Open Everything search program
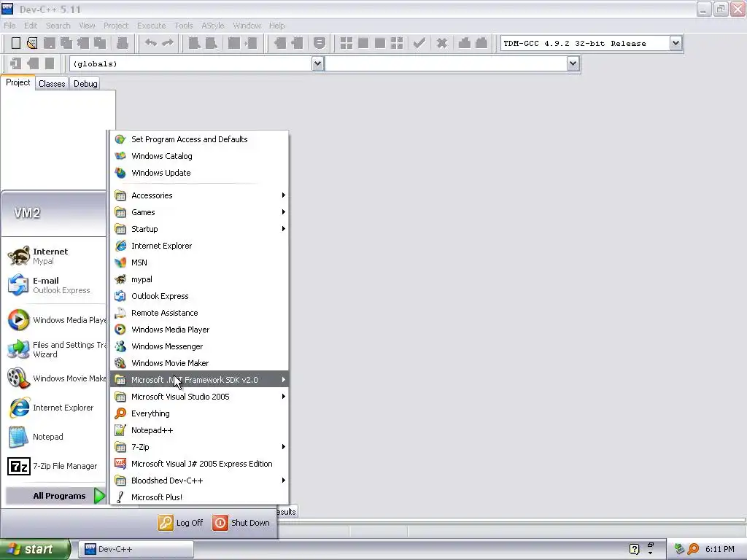Viewport: 747px width, 560px height. (199, 413)
